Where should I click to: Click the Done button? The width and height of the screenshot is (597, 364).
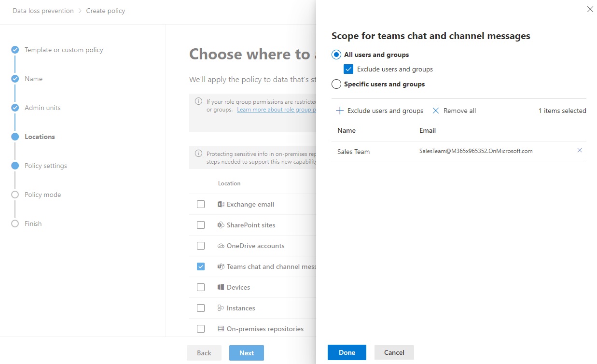tap(347, 352)
